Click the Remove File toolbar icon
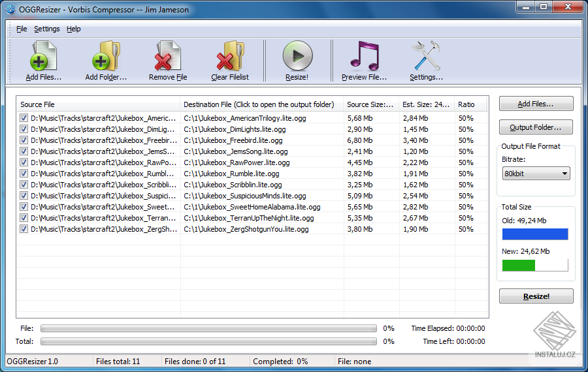The height and width of the screenshot is (372, 588). pyautogui.click(x=168, y=56)
